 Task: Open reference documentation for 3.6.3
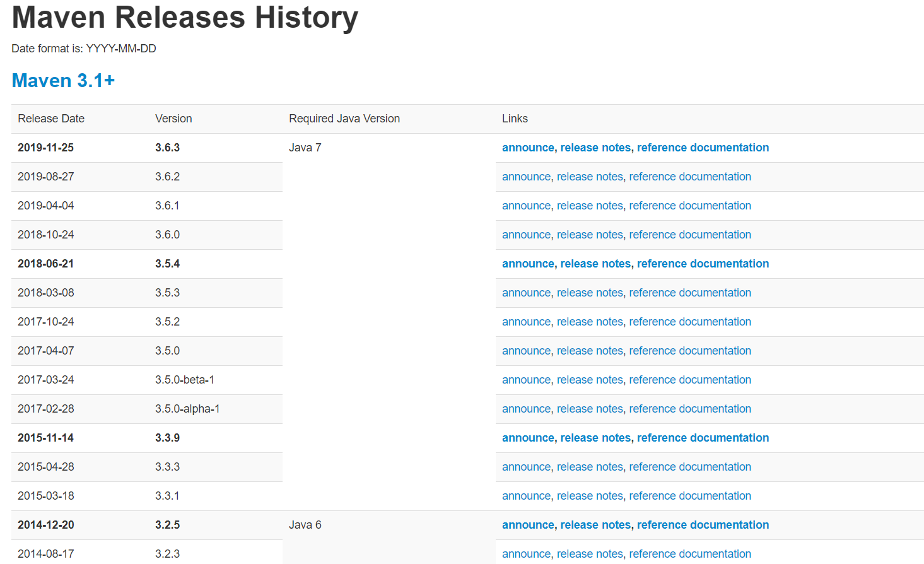pos(703,148)
